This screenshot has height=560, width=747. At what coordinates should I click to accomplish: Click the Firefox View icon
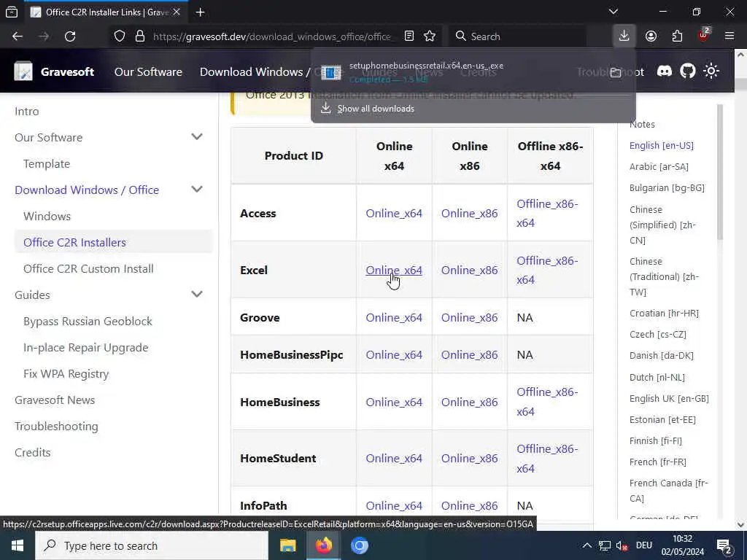pos(12,12)
